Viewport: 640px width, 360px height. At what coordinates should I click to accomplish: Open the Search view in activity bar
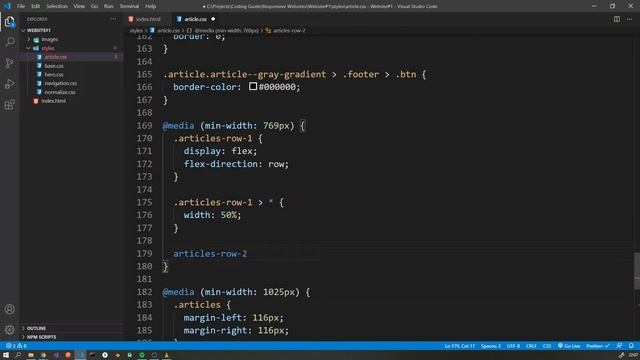[x=9, y=42]
